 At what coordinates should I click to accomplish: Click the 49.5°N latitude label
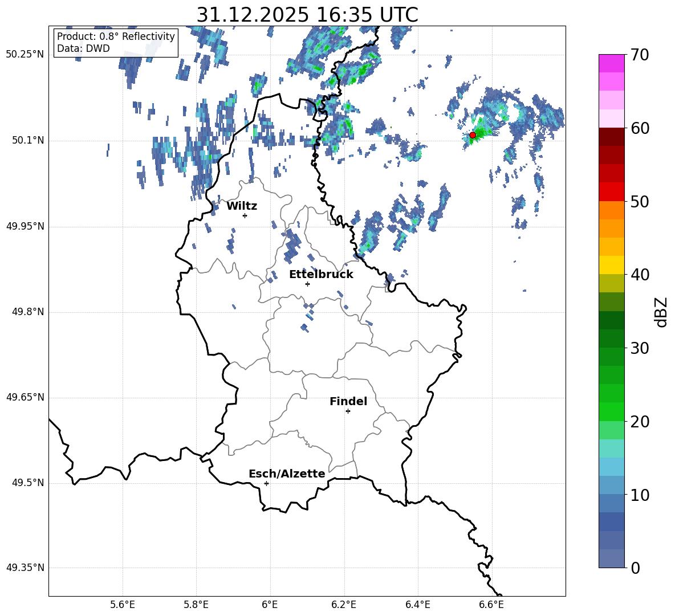28,483
